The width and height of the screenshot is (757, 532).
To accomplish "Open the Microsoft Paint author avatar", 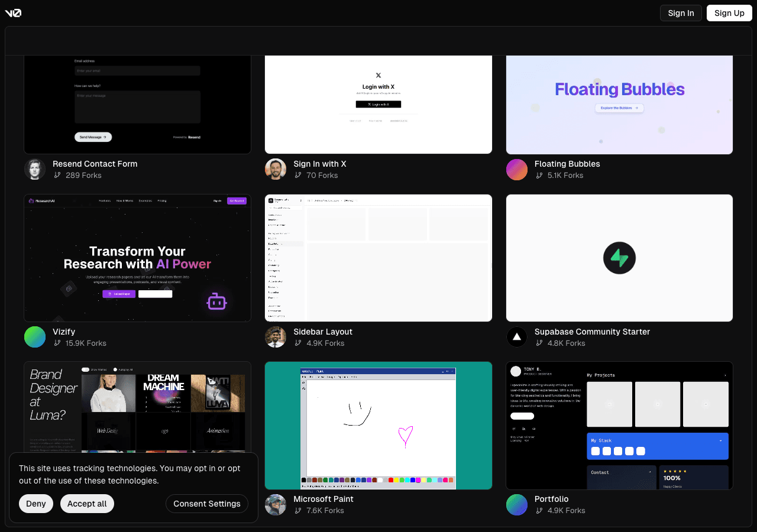I will (x=276, y=505).
